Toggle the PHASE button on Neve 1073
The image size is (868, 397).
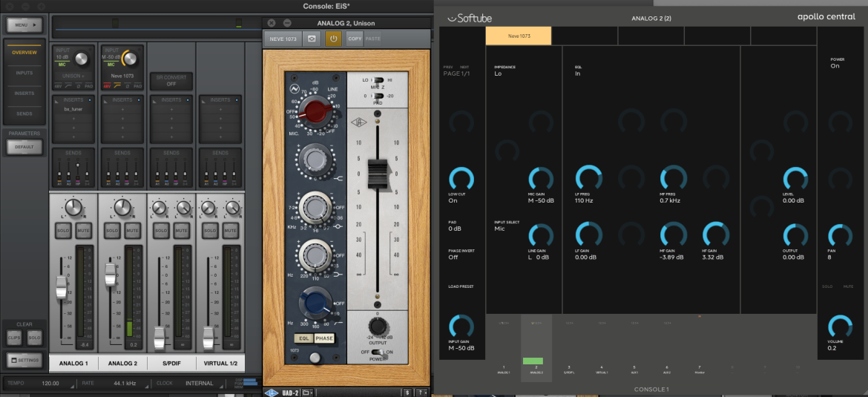click(x=324, y=338)
